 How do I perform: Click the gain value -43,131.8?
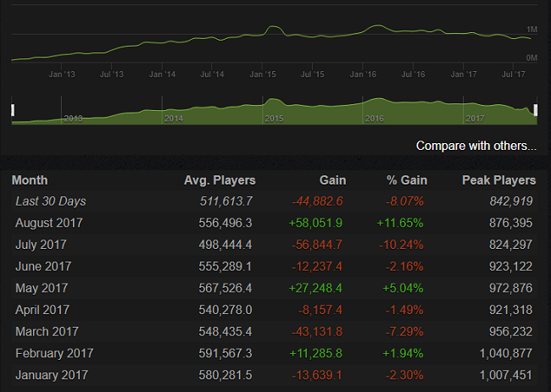(x=317, y=332)
